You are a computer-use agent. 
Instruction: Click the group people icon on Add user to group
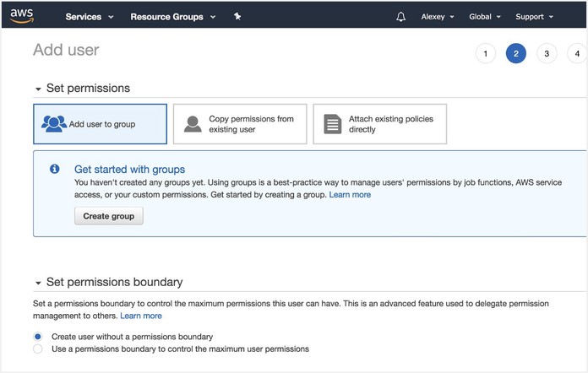click(x=54, y=124)
